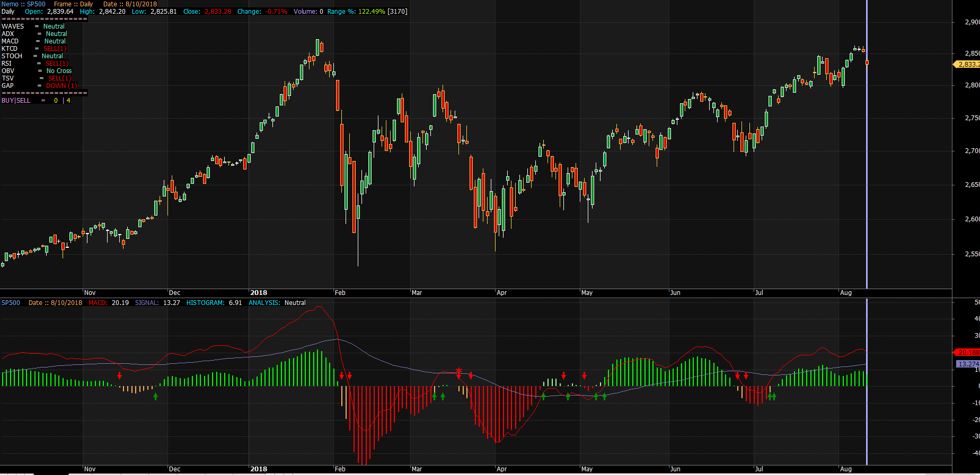This screenshot has width=980, height=475.
Task: Click the red 20.188 MACD value tag
Action: pyautogui.click(x=967, y=352)
